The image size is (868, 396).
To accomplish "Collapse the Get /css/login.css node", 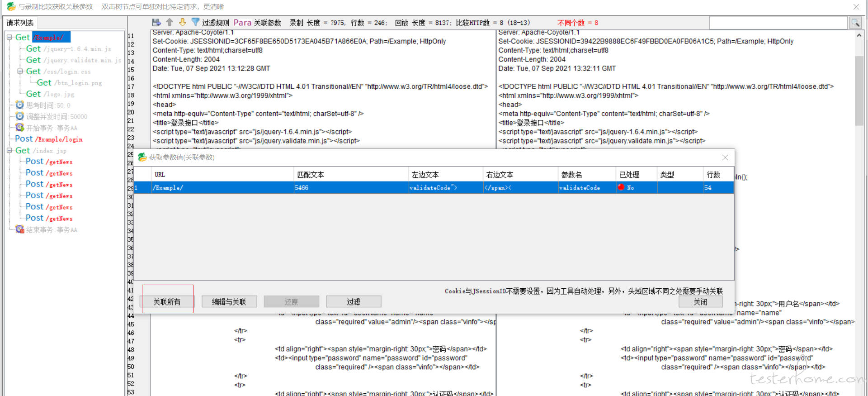I will [20, 71].
